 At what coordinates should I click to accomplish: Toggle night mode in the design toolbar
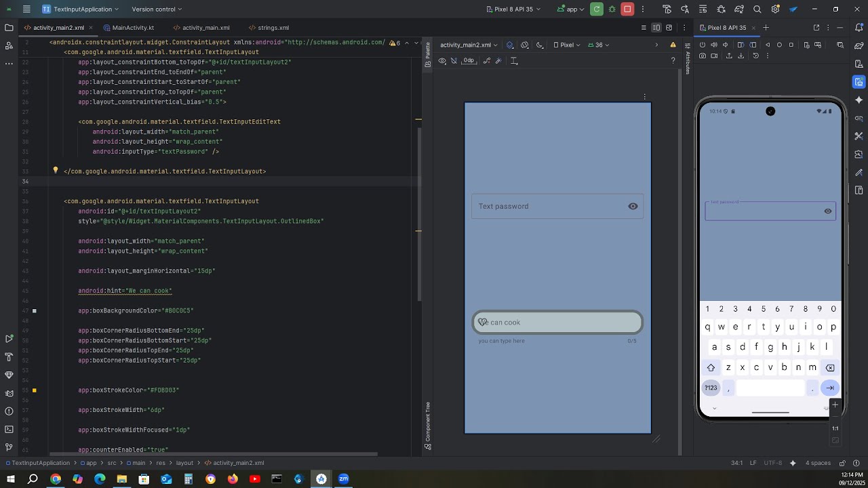(x=540, y=45)
